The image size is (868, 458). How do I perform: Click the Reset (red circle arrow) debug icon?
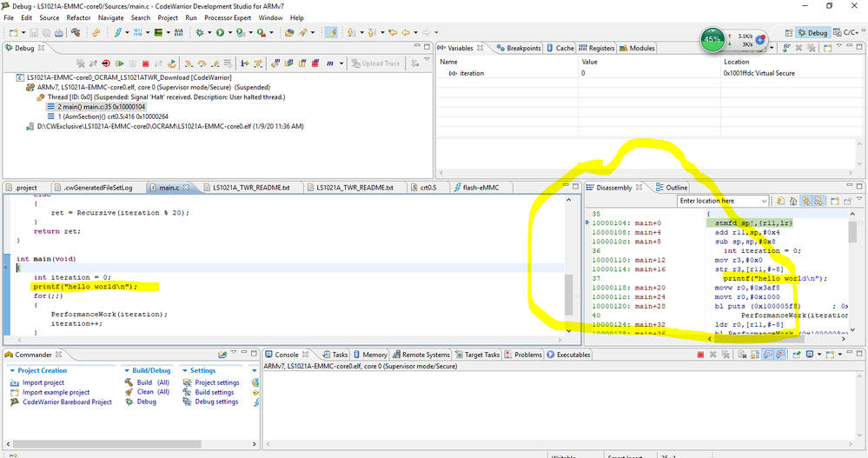coord(106,63)
